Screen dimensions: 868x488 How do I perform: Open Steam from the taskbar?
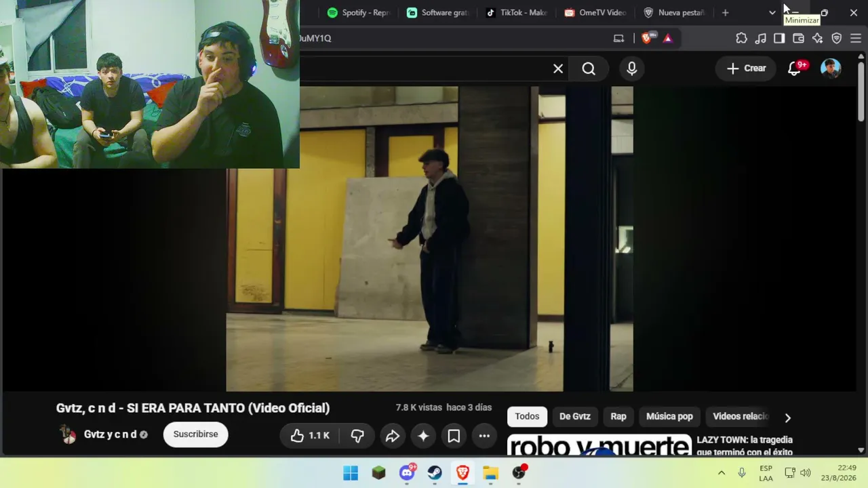(435, 473)
